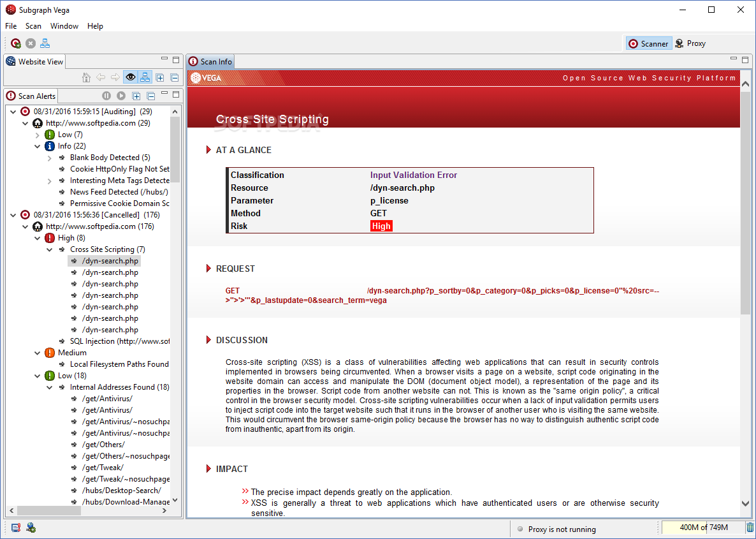
Task: Click Scan Alerts vertical scrollbar down arrow
Action: click(175, 500)
